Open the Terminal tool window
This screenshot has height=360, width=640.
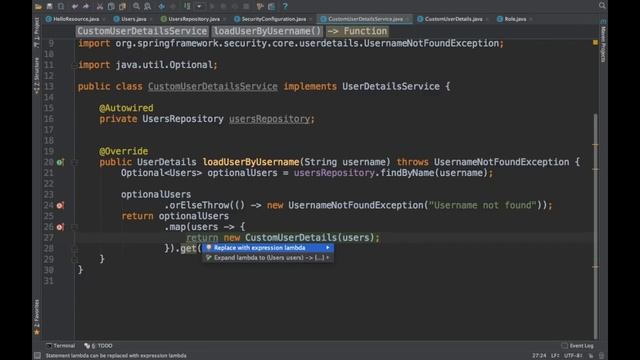point(61,346)
